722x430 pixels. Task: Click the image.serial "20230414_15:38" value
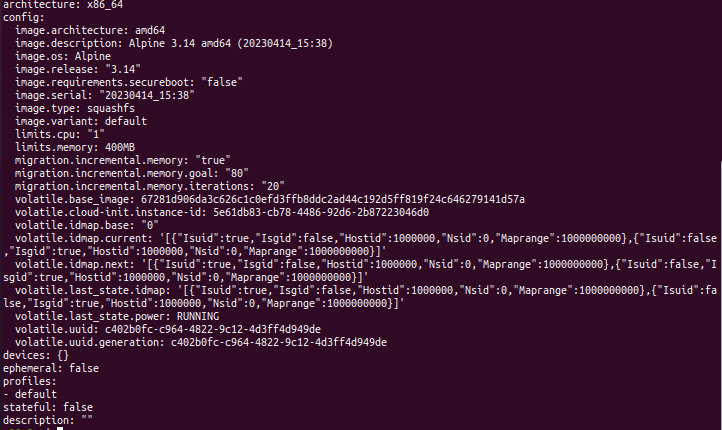click(147, 95)
